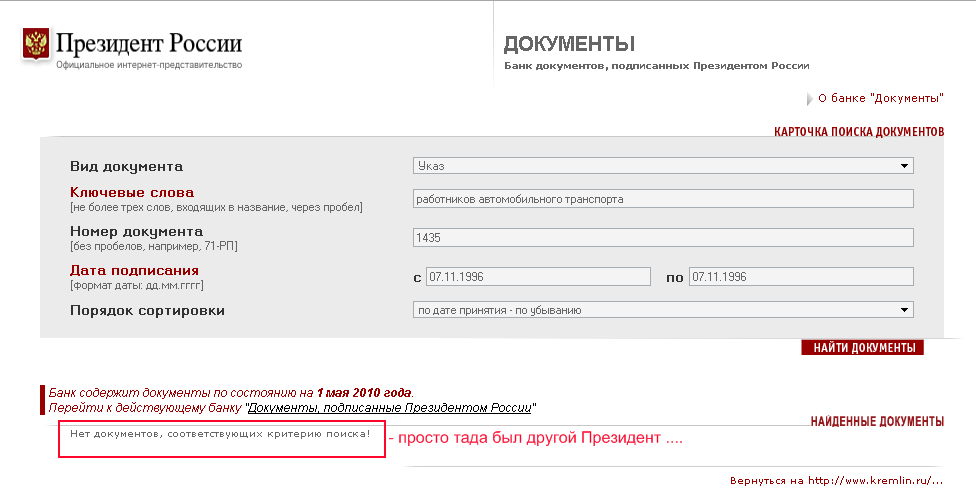Image resolution: width=976 pixels, height=498 pixels.
Task: Click the '1 мая 2010 года' date text
Action: (x=364, y=393)
